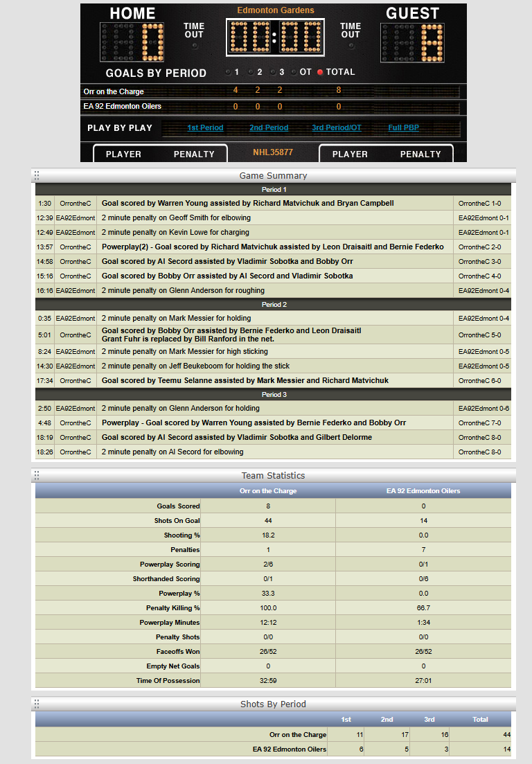This screenshot has width=532, height=764.
Task: Click Powerplay Minutes value 12:12
Action: tap(269, 622)
